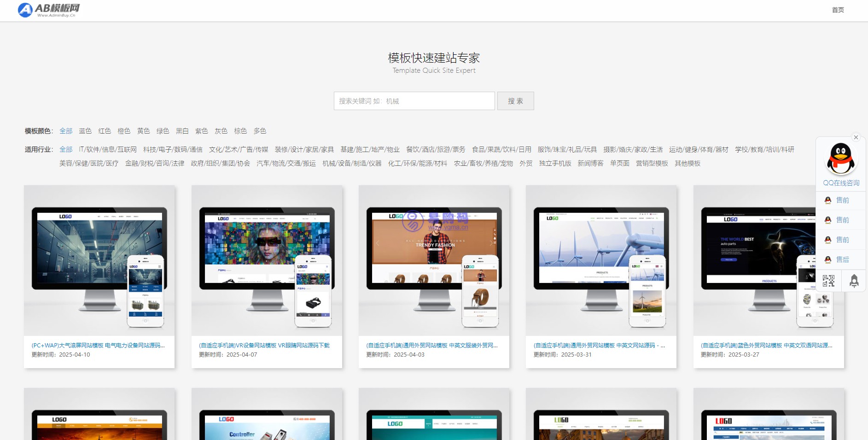Click the first 售前 QQ contact
868x440 pixels.
[842, 200]
